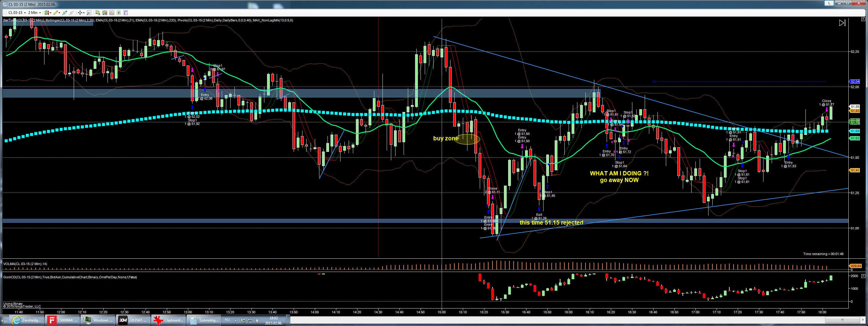Image resolution: width=868 pixels, height=326 pixels.
Task: Click the Time remaining countdown text
Action: [823, 254]
